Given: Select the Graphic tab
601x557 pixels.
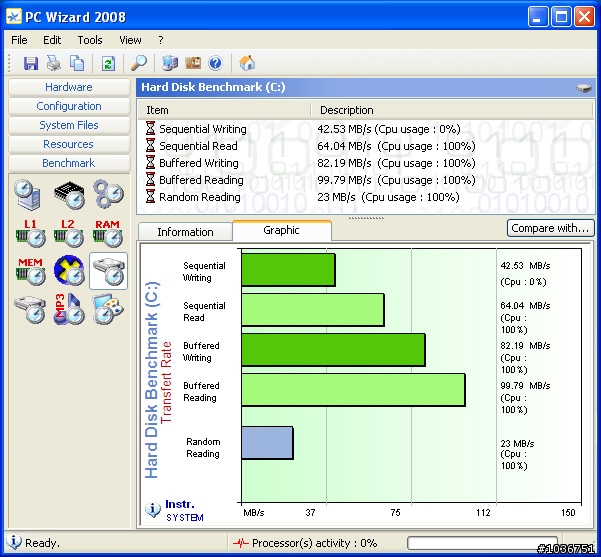Looking at the screenshot, I should (282, 230).
